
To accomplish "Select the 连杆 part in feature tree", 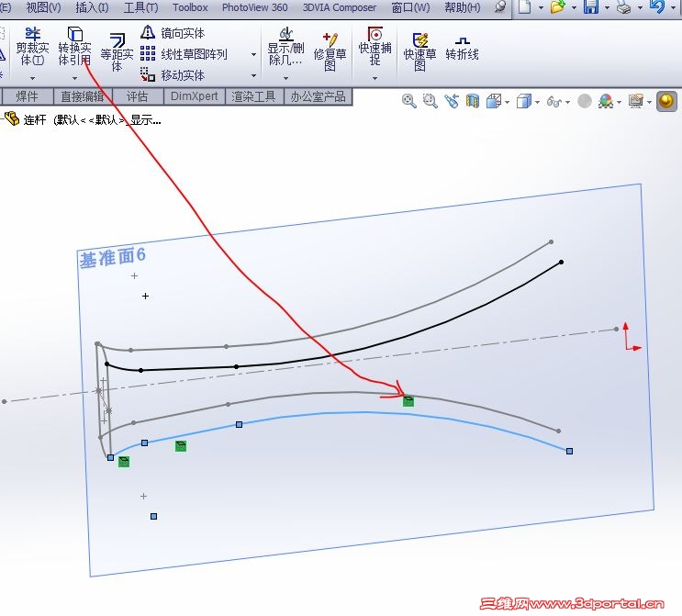I will coord(35,119).
